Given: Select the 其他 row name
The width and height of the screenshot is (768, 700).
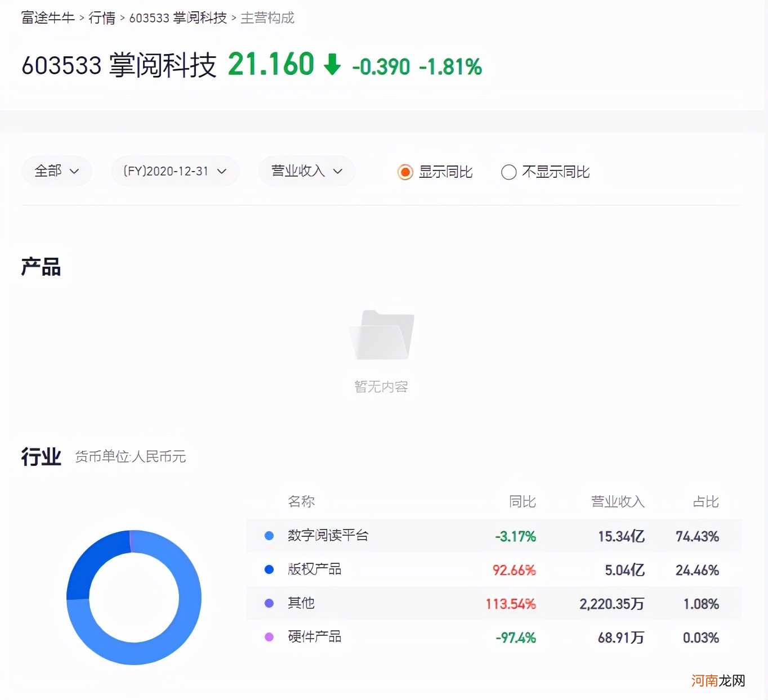Looking at the screenshot, I should tap(301, 603).
